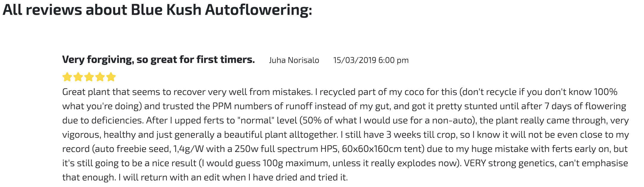
Task: Click the "All reviews about Blue Kush Autoflowering" heading
Action: [x=157, y=10]
